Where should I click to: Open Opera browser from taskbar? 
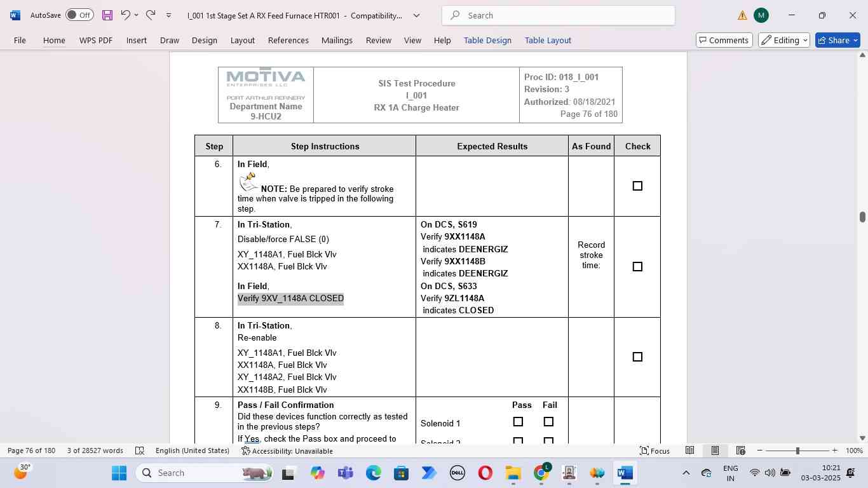[x=485, y=473]
